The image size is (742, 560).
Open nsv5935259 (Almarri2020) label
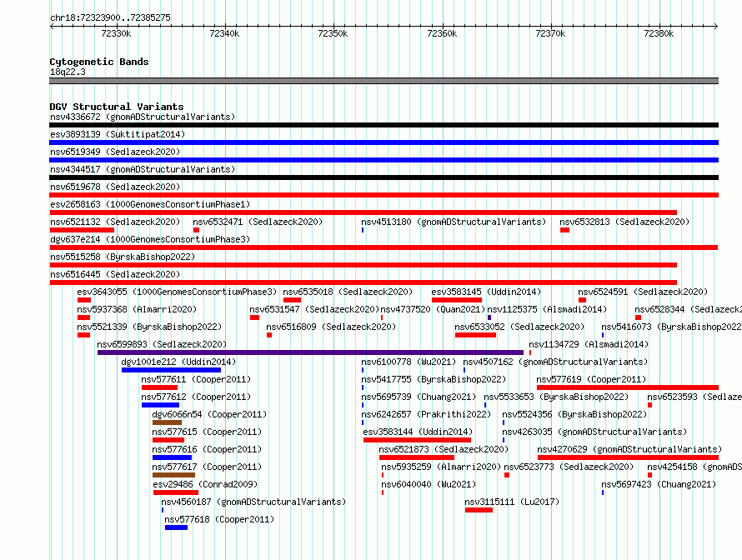coord(441,467)
